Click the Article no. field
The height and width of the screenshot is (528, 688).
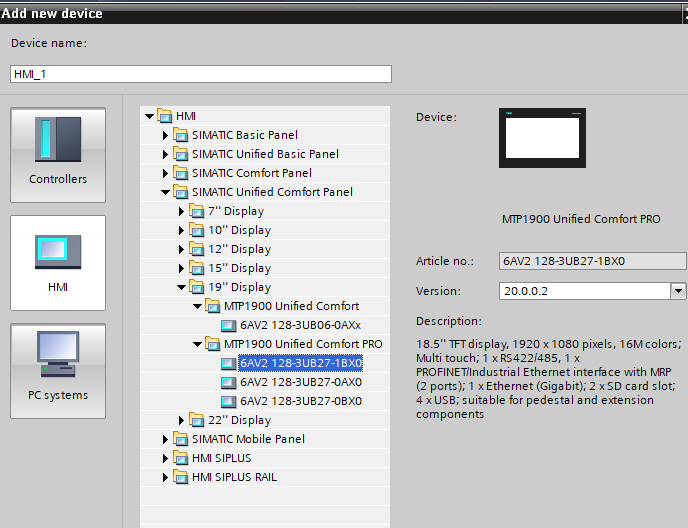tap(592, 261)
